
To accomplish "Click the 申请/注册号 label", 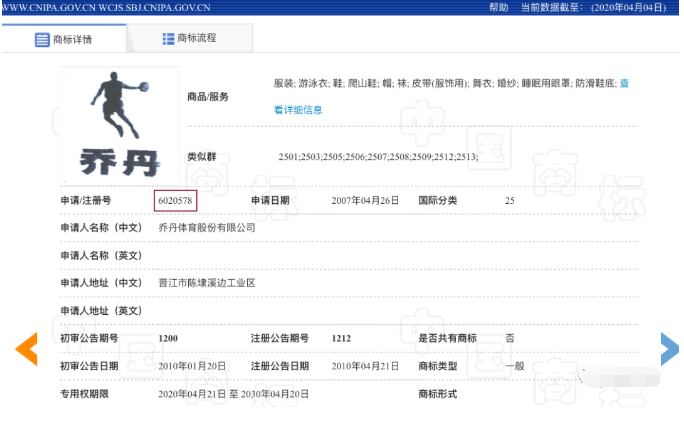I will [86, 201].
